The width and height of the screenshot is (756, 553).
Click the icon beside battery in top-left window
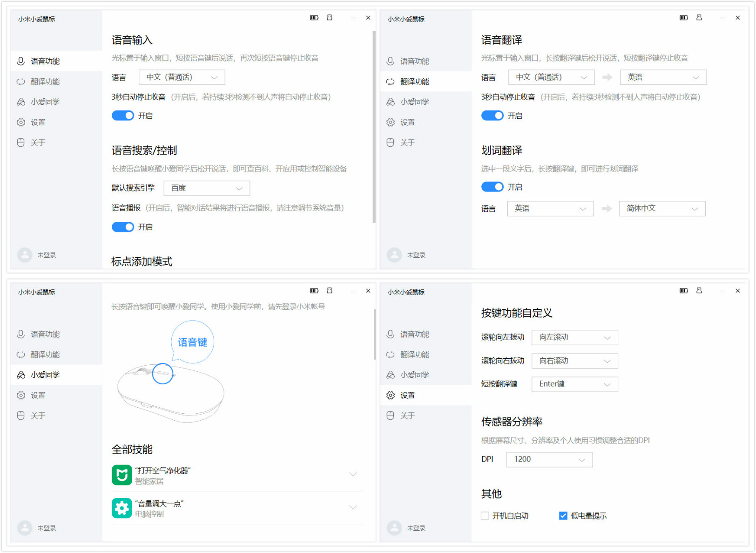click(330, 18)
